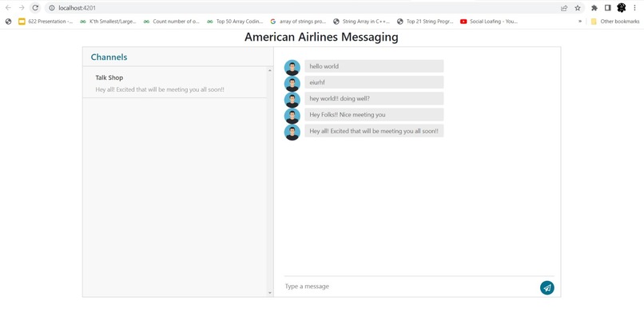644x321 pixels.
Task: Open the 'Social Loafing - You...' bookmark
Action: 489,22
